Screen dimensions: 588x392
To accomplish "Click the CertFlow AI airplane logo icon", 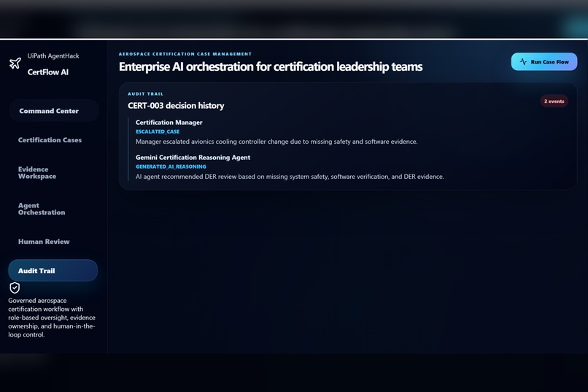I will (15, 64).
